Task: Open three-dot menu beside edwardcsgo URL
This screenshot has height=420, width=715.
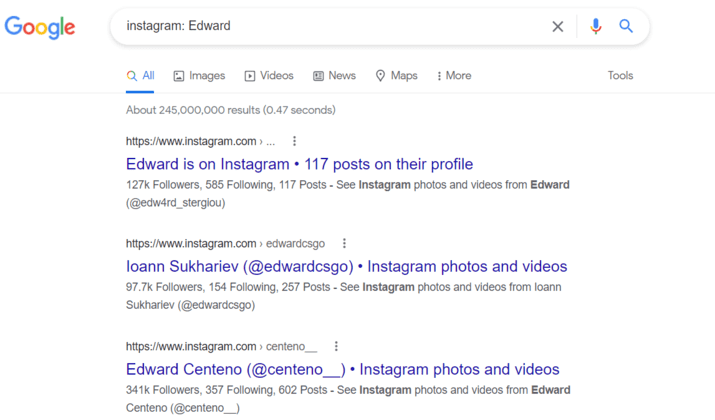Action: click(x=344, y=244)
